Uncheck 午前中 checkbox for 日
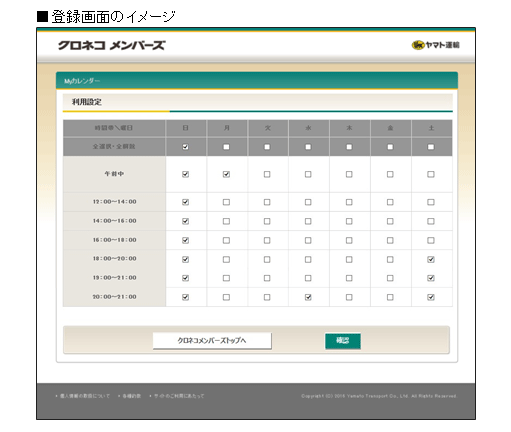Viewport: 511px width, 432px height. click(x=185, y=174)
